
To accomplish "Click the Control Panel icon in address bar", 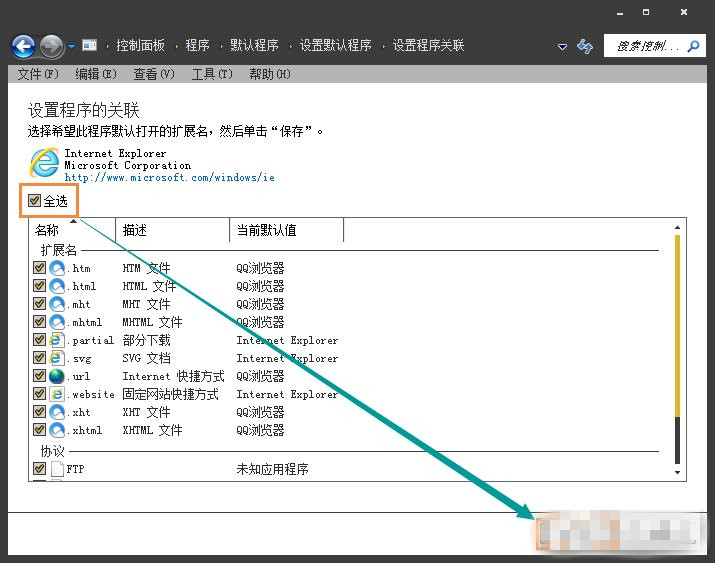I will tap(89, 45).
